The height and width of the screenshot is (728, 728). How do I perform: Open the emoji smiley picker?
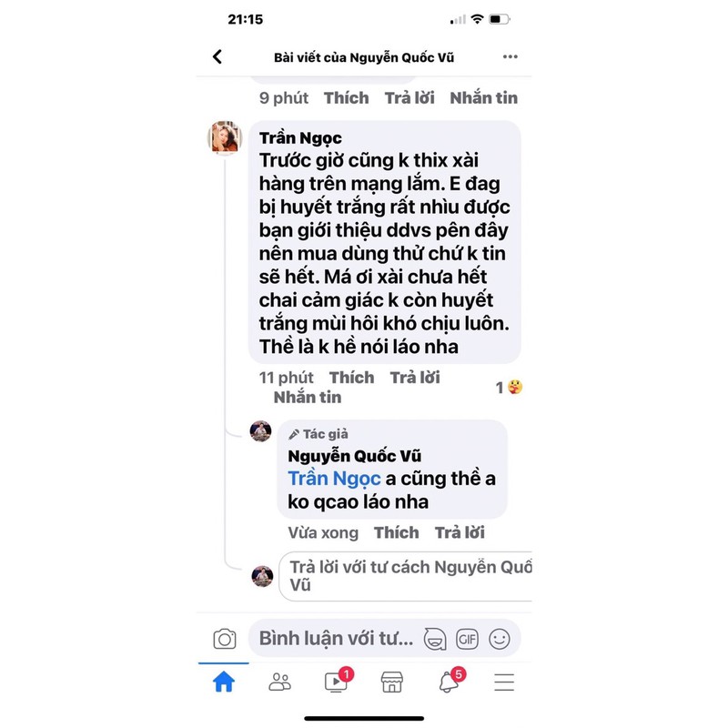click(499, 639)
